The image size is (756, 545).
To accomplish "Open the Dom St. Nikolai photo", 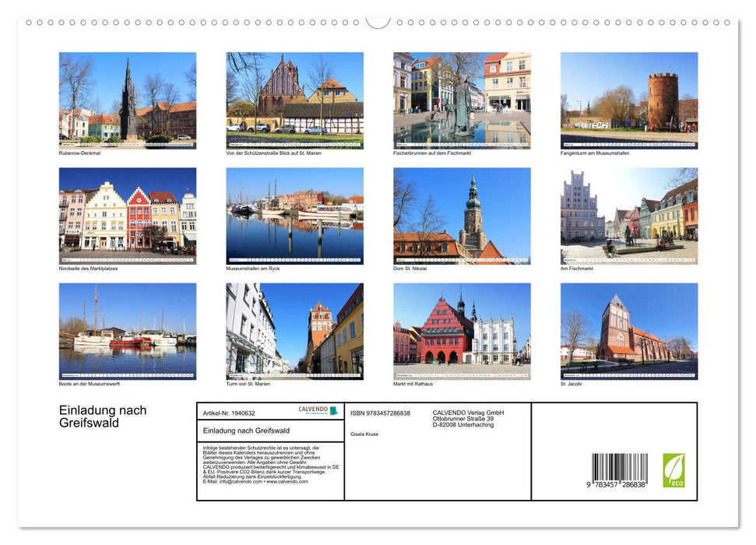I will 461,216.
